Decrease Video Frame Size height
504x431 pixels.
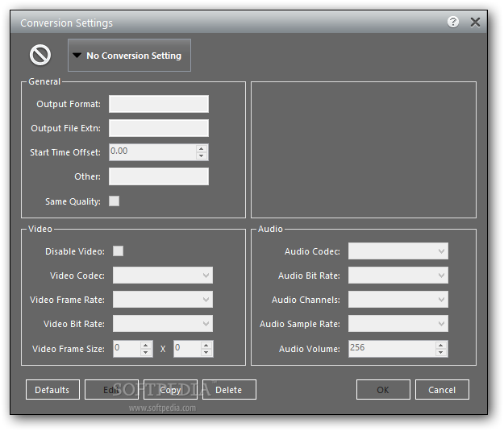(206, 352)
